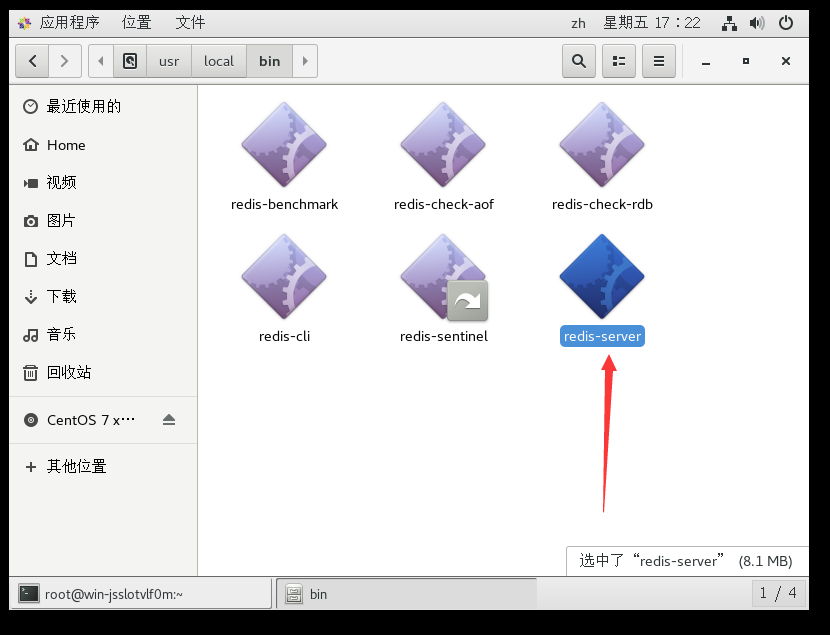Open 其他位置 other locations

click(x=103, y=467)
